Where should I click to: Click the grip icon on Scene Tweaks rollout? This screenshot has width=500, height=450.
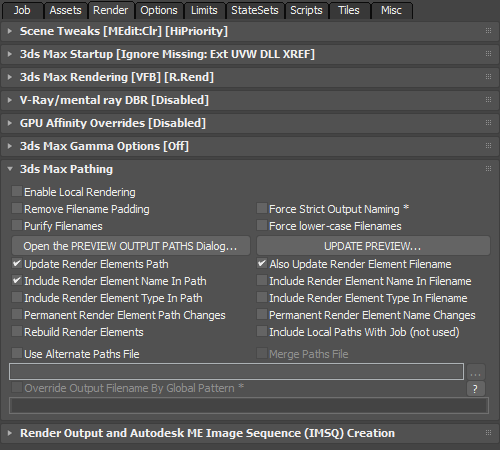[x=488, y=31]
